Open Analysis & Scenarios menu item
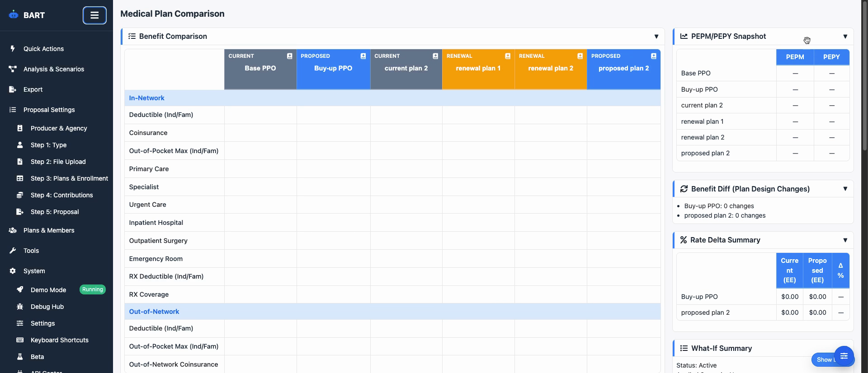The width and height of the screenshot is (868, 373). tap(53, 69)
